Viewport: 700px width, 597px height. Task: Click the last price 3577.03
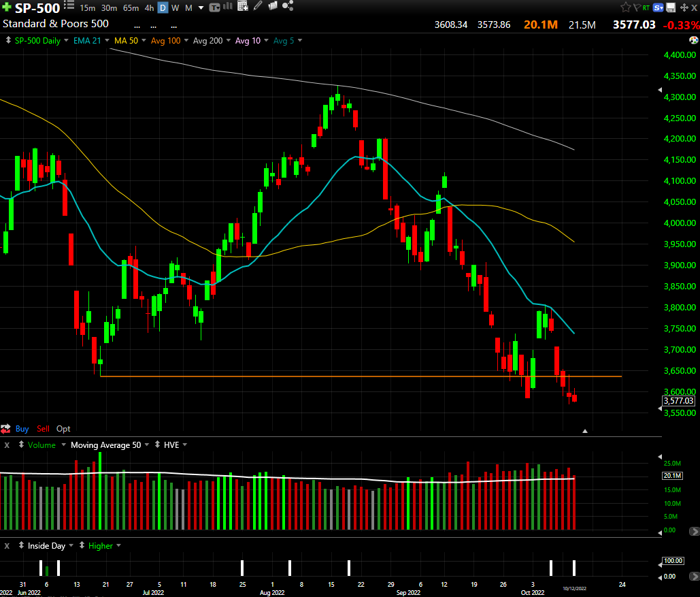pyautogui.click(x=634, y=25)
